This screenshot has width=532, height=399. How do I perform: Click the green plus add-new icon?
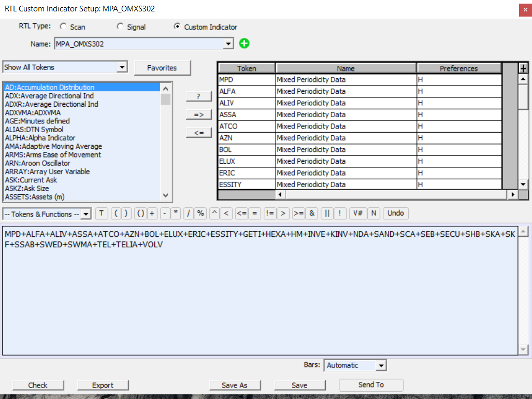(244, 44)
